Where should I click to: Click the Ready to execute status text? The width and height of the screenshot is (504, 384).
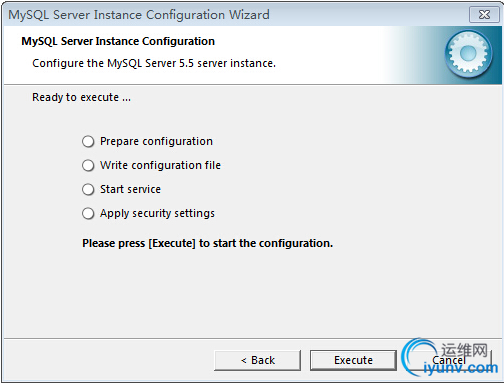[81, 97]
